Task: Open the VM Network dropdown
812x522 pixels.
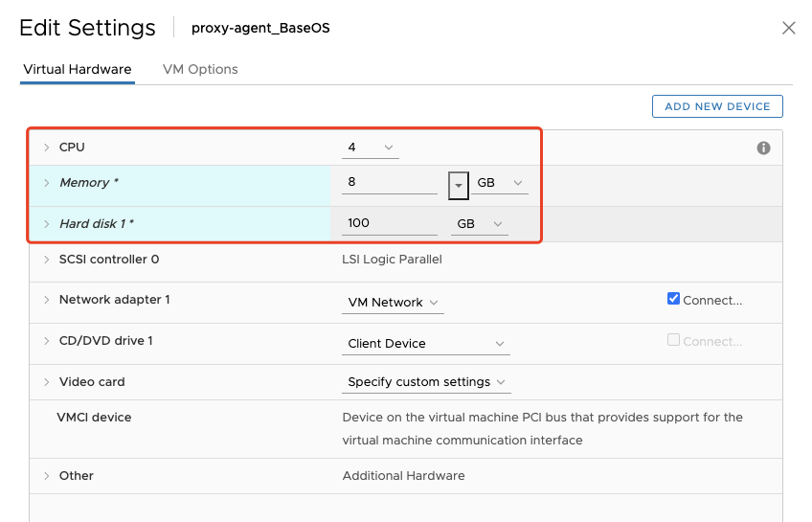Action: [x=394, y=303]
